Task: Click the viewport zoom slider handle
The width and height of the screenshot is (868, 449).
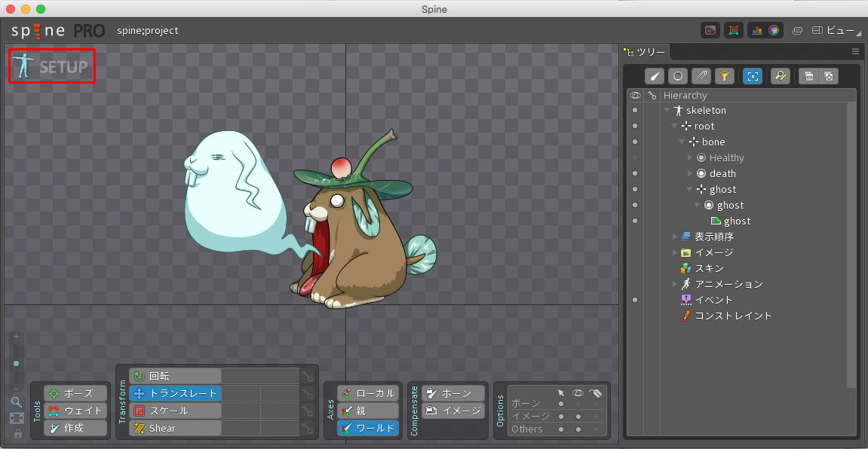Action: coord(16,363)
